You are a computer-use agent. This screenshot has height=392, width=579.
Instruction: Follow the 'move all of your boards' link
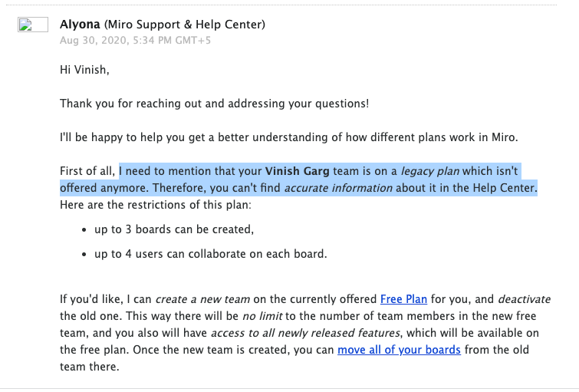399,350
